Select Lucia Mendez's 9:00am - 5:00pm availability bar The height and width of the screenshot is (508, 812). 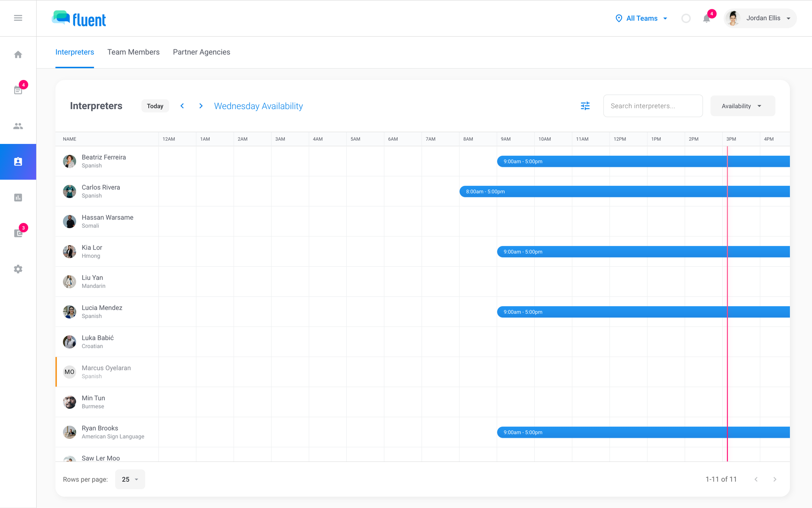643,312
